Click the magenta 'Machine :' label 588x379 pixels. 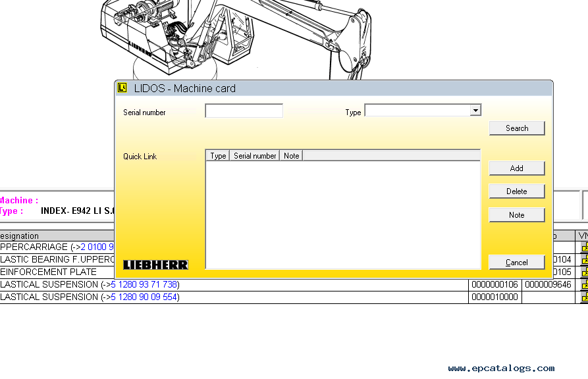tap(18, 200)
